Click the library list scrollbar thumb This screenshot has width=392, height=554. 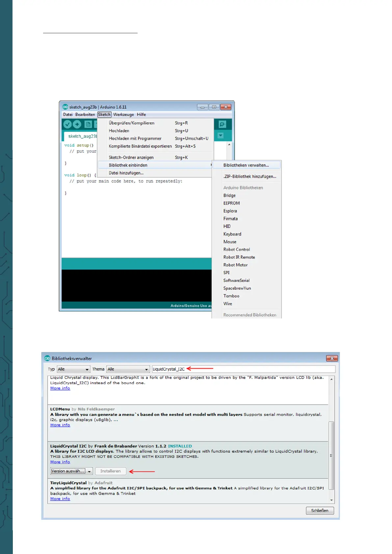[x=331, y=456]
